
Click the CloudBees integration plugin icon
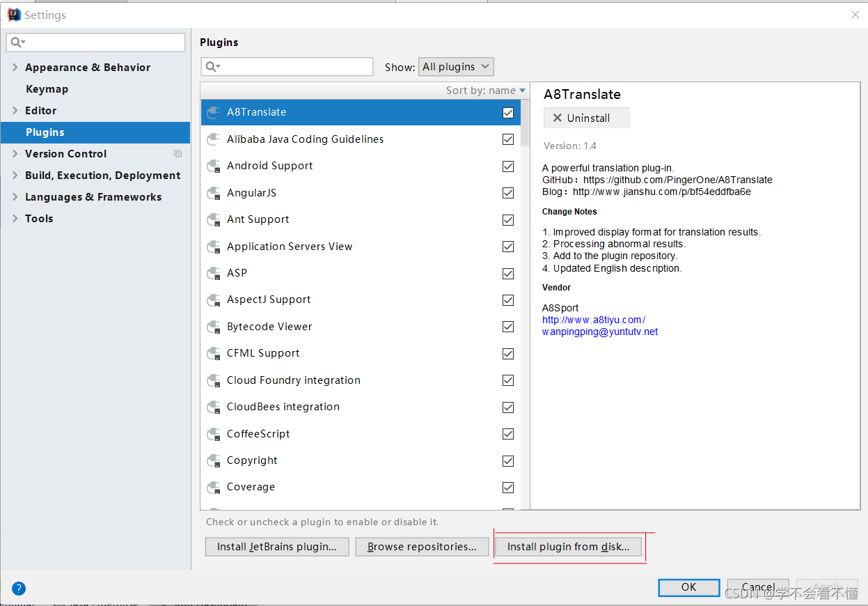(214, 407)
